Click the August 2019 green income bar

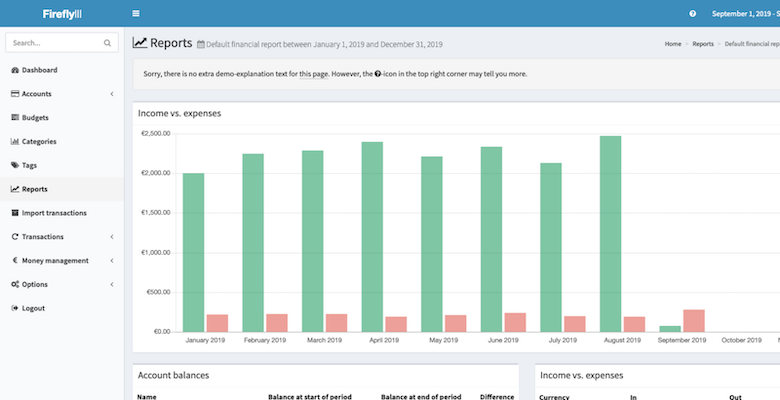click(610, 234)
